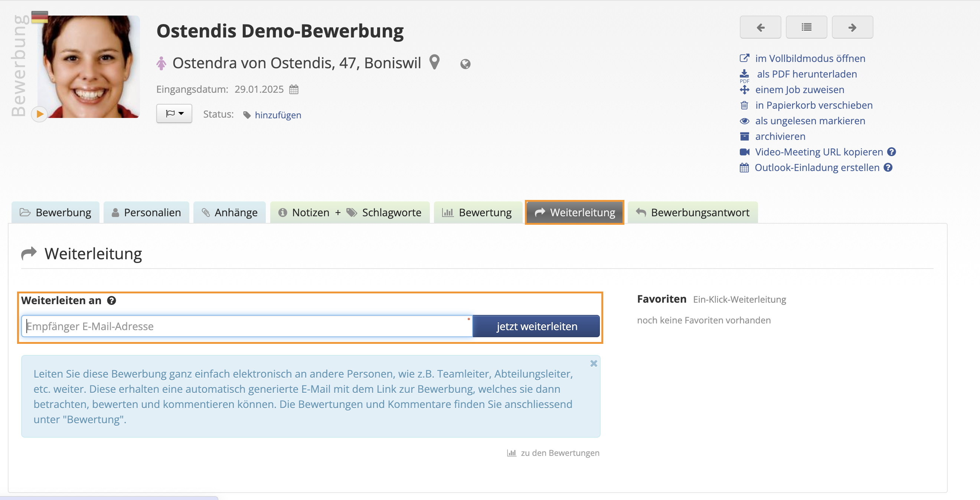Click the Favoriten heading
The height and width of the screenshot is (500, 980).
pos(661,299)
